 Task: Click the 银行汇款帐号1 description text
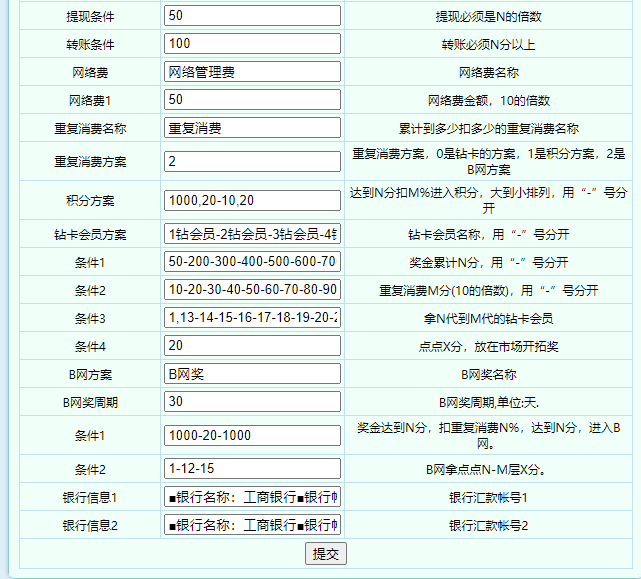coord(488,497)
